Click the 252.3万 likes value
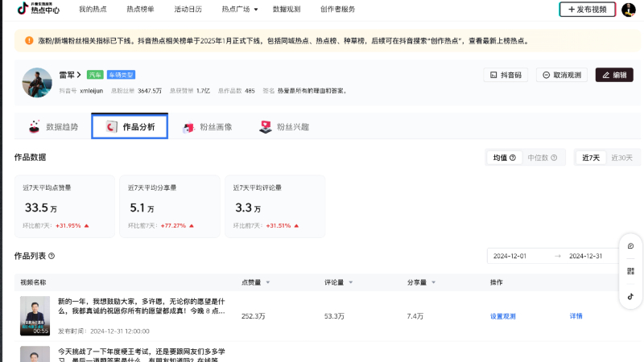Screen dimensions: 644x362 [x=254, y=316]
